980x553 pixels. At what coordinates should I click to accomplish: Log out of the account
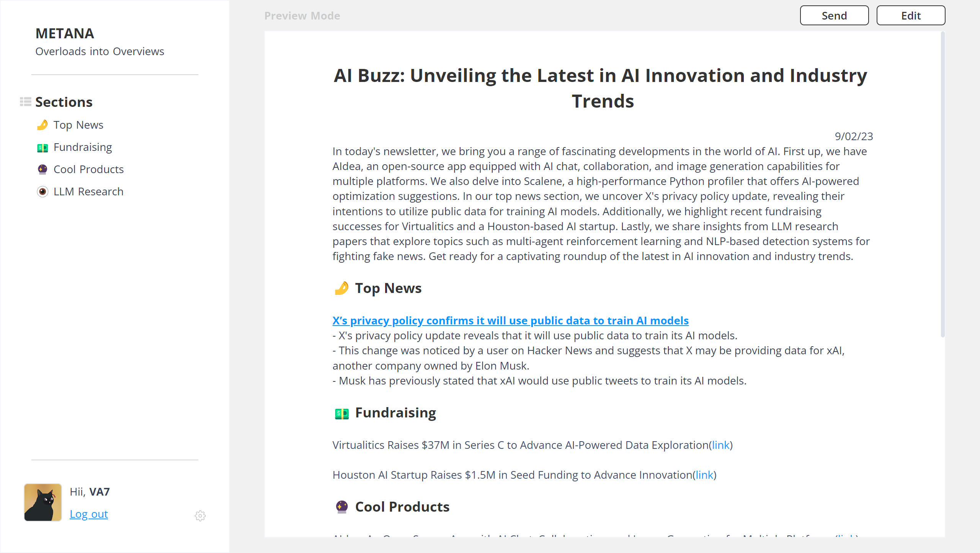click(88, 514)
